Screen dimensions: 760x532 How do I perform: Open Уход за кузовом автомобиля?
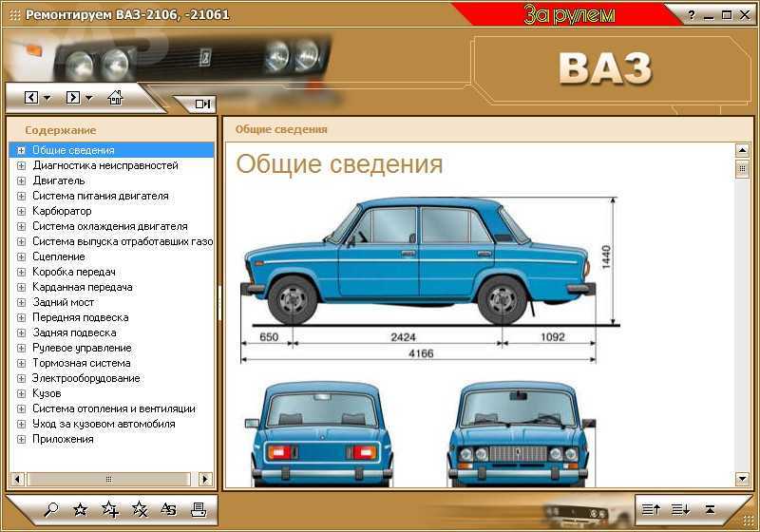(x=104, y=424)
